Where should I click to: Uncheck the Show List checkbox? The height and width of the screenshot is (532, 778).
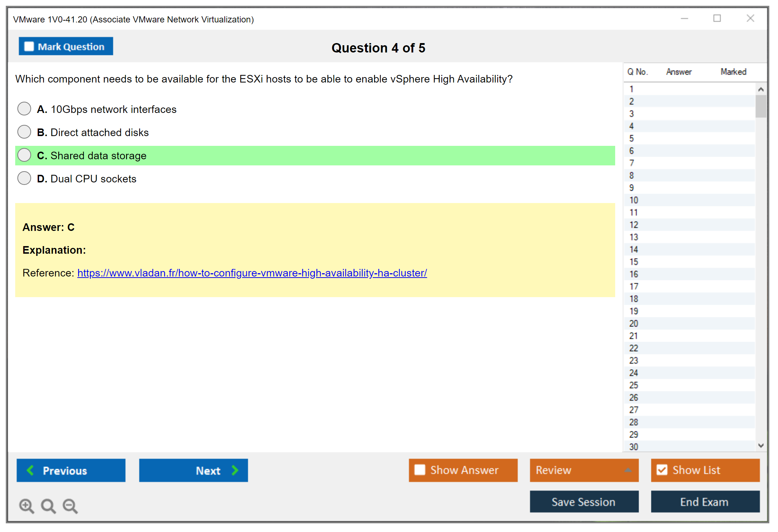click(x=662, y=470)
